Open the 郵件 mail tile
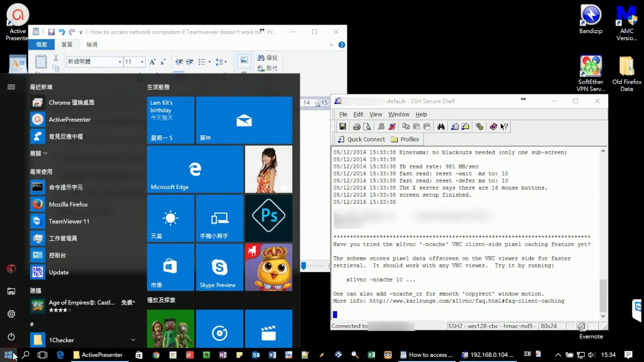 [x=244, y=120]
